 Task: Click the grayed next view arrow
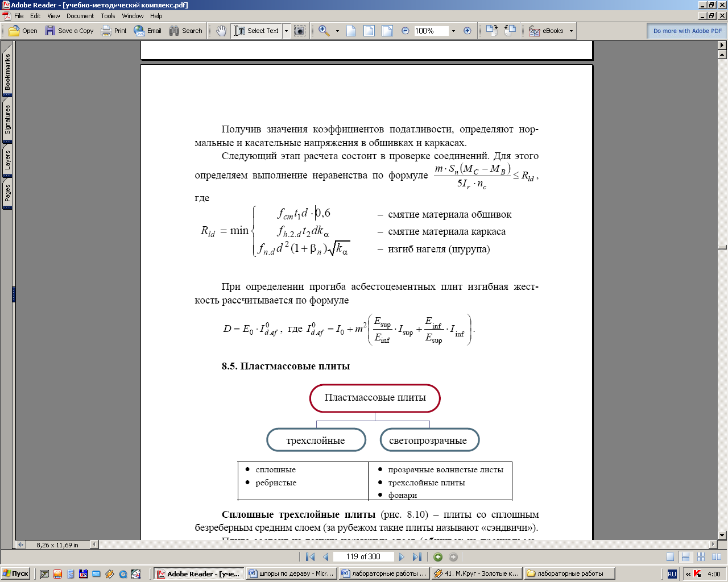point(453,557)
